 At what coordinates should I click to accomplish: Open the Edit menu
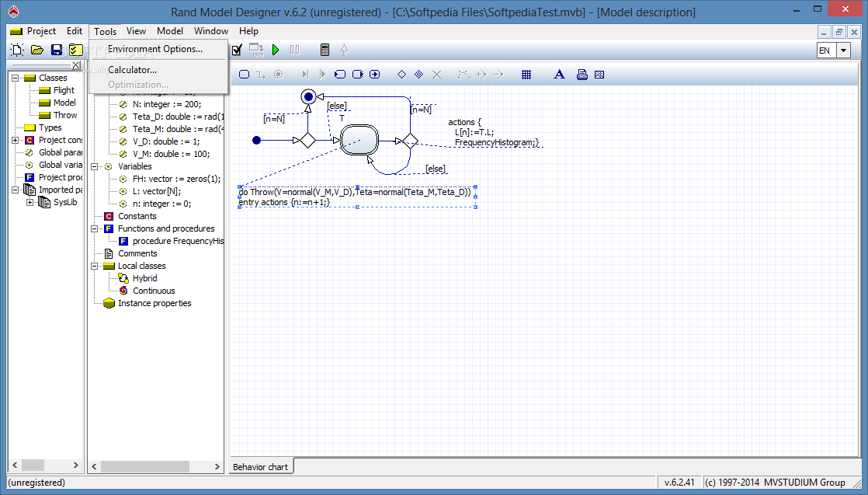75,31
